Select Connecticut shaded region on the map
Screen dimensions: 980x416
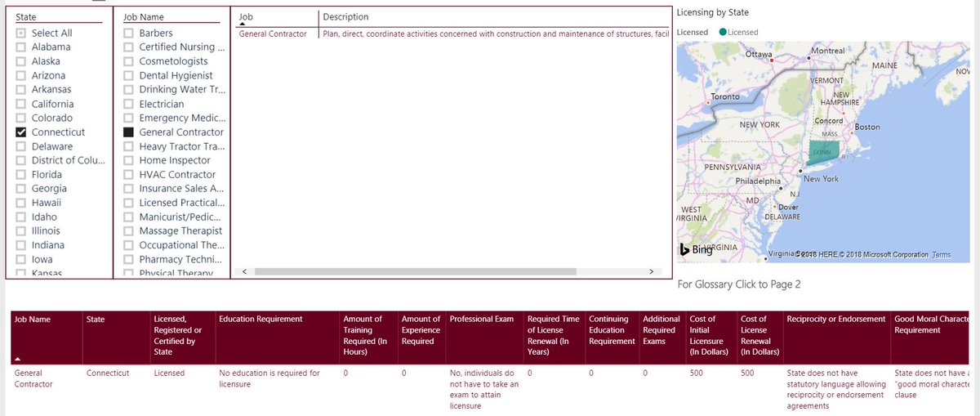(x=823, y=153)
